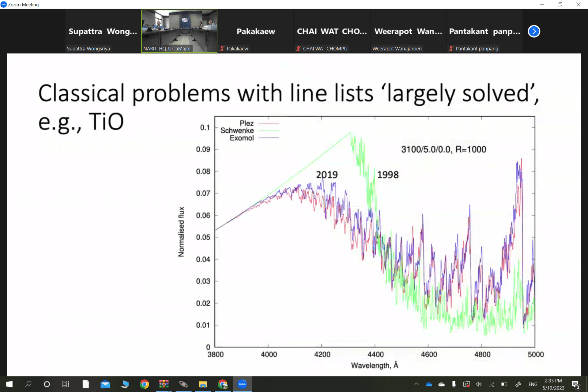Open the Windows Start menu
588x392 pixels.
click(x=9, y=384)
